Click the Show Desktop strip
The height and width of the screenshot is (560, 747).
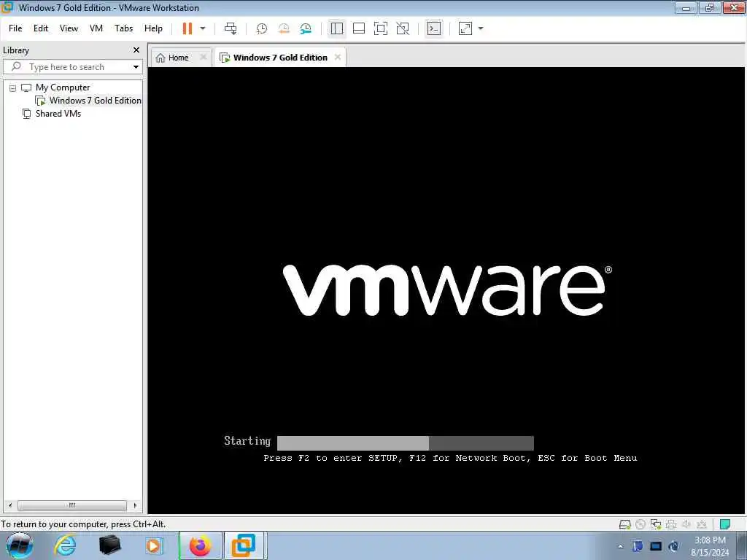tap(742, 546)
